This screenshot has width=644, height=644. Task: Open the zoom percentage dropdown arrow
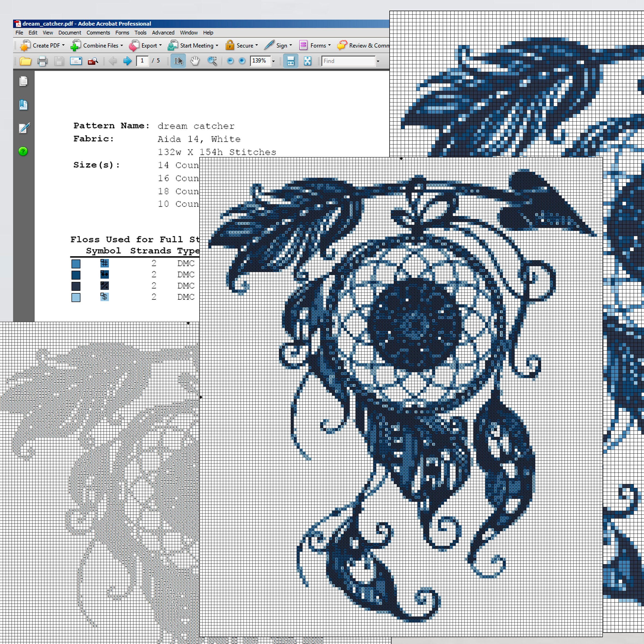(273, 61)
